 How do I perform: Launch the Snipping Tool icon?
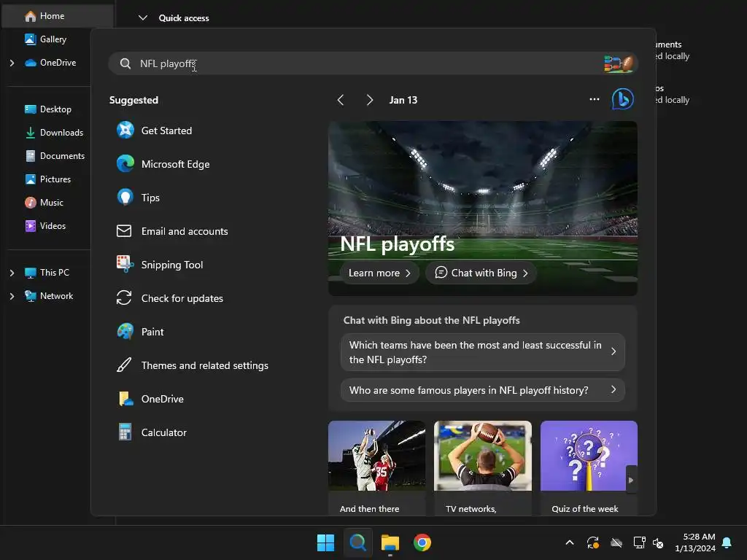(125, 264)
